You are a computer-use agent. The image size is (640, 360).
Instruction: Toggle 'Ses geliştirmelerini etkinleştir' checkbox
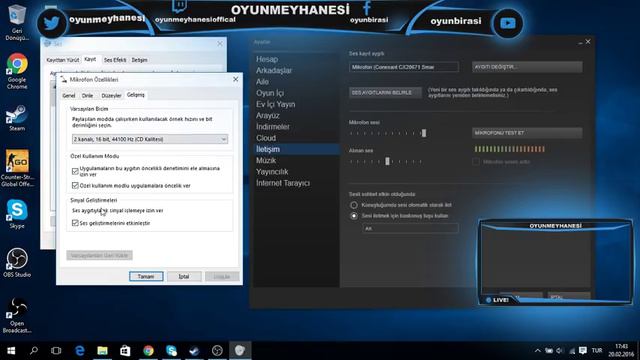[75, 223]
